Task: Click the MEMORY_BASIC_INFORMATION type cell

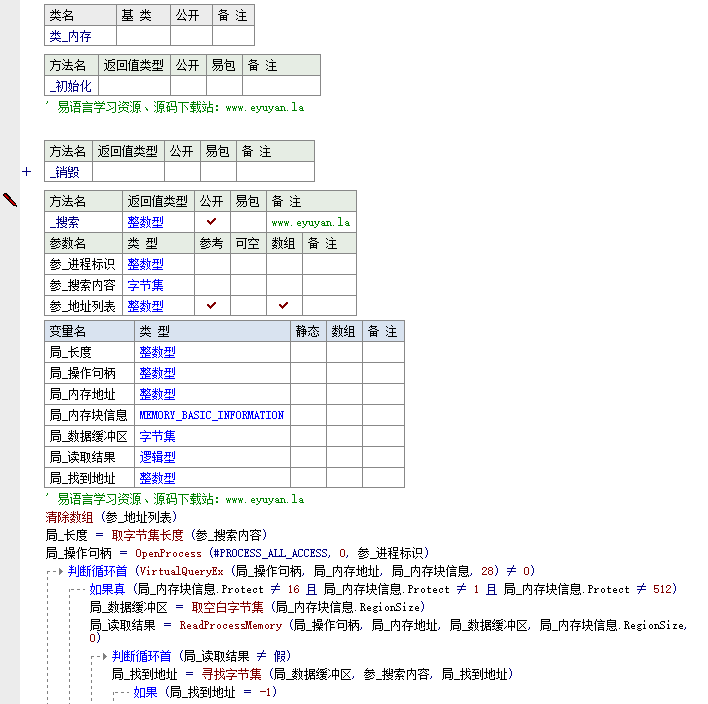Action: point(212,415)
